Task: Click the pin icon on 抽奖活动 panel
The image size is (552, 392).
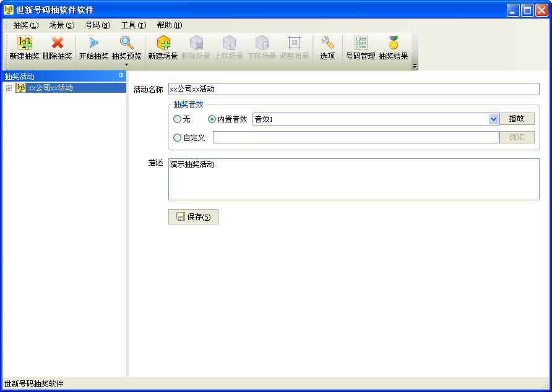Action: pyautogui.click(x=121, y=76)
